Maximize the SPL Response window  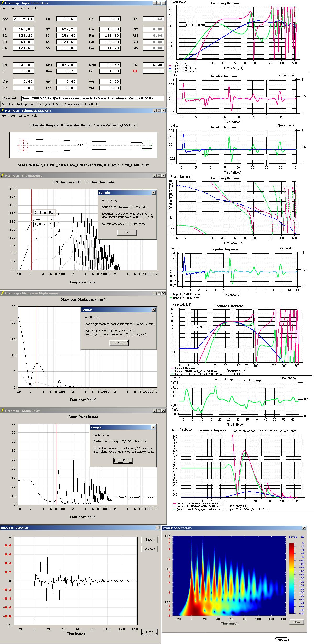[159, 176]
